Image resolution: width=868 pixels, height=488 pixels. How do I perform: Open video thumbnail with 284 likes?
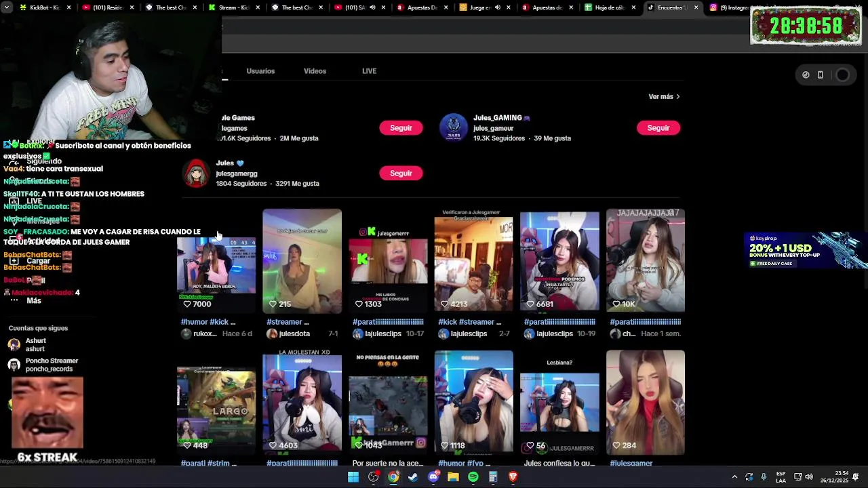[646, 402]
